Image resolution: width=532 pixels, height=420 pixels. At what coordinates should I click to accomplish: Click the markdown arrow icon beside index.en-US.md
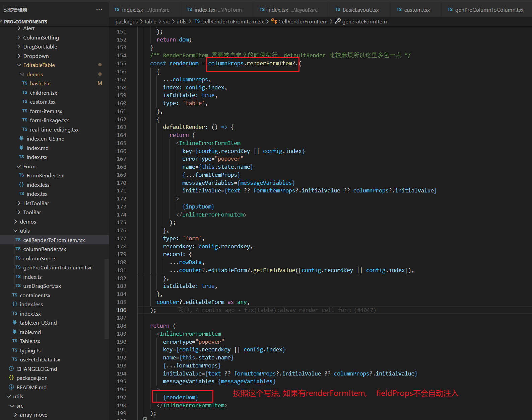click(21, 139)
